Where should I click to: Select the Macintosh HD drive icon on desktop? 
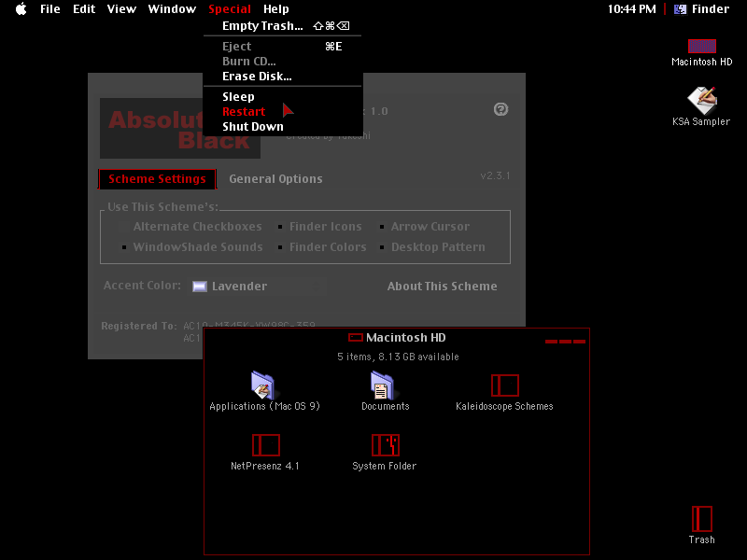[702, 46]
